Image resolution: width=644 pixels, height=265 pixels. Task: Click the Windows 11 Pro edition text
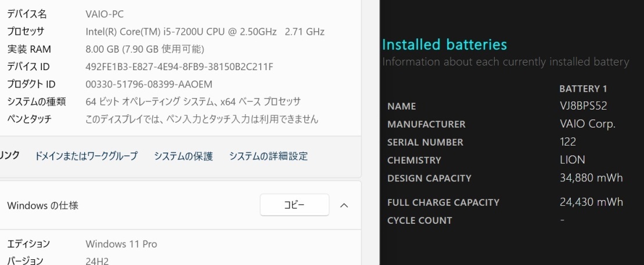click(x=121, y=244)
